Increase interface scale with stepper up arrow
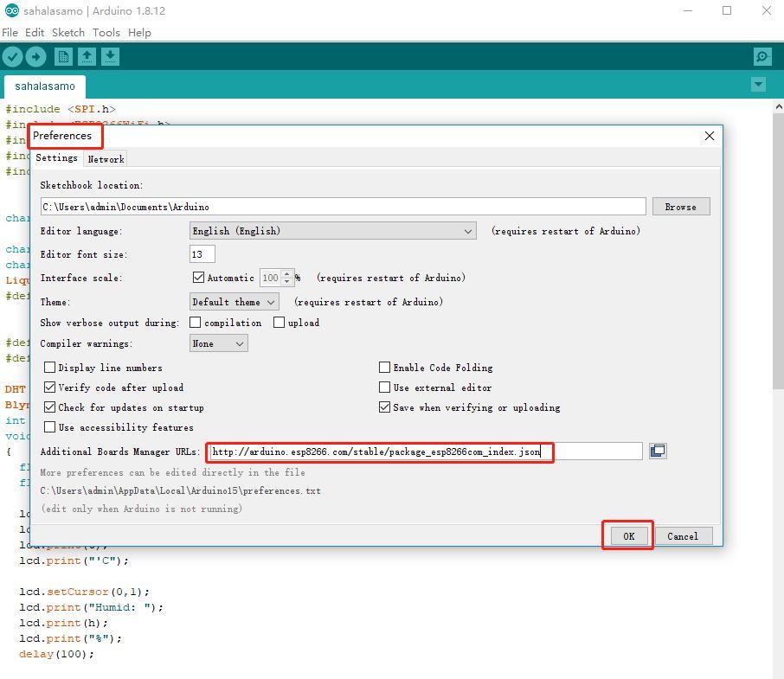Screen dimensions: 784x679 click(x=287, y=274)
